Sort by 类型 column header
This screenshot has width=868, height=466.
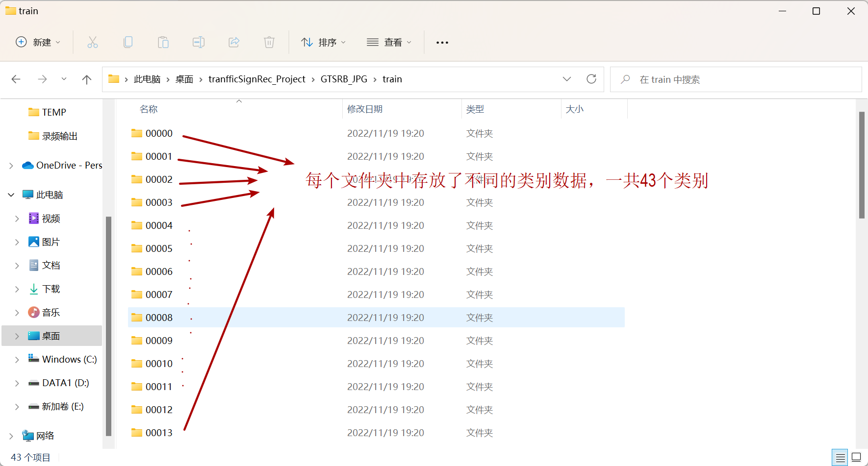pos(475,109)
